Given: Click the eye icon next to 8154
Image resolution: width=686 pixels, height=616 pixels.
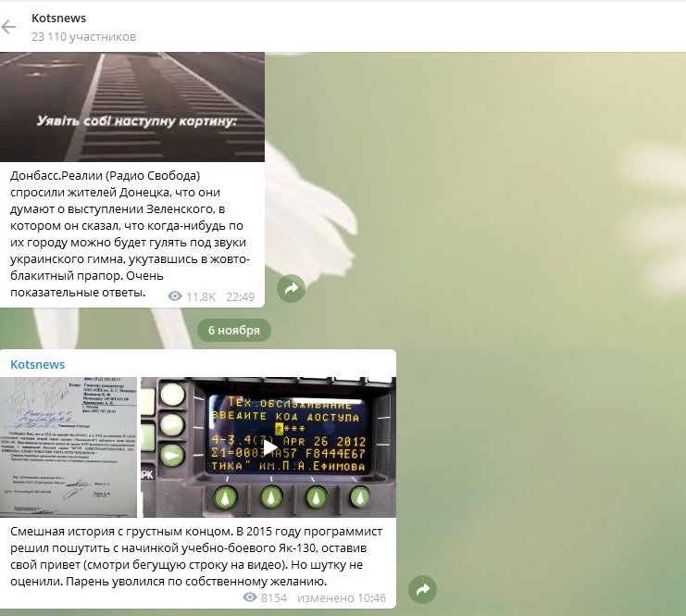Looking at the screenshot, I should coord(250,598).
